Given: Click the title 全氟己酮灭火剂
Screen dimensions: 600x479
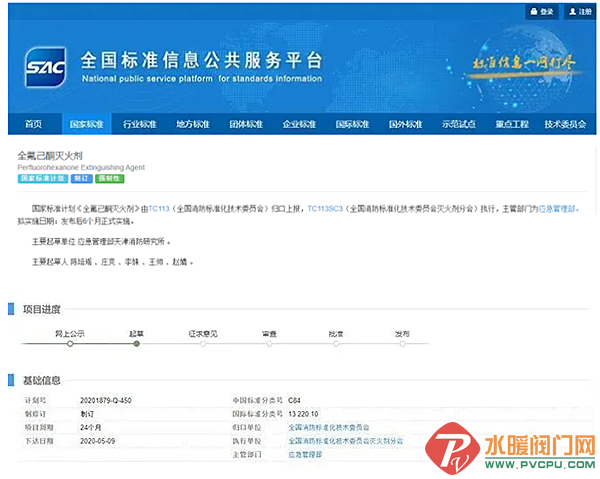Looking at the screenshot, I should click(x=50, y=156).
